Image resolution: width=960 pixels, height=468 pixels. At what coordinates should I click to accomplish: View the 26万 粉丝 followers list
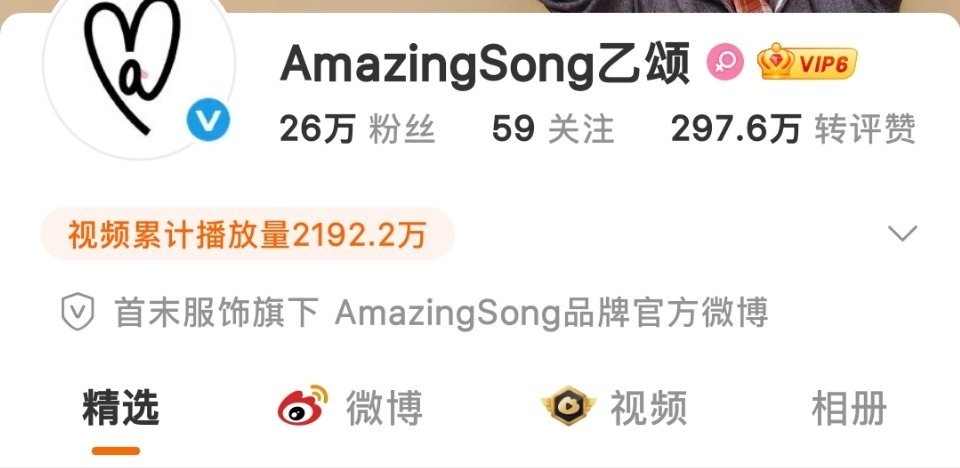(358, 129)
